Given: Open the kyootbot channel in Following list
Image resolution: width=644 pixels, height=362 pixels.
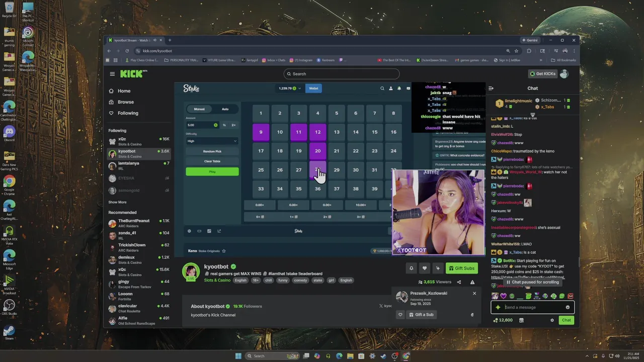Looking at the screenshot, I should tap(138, 153).
